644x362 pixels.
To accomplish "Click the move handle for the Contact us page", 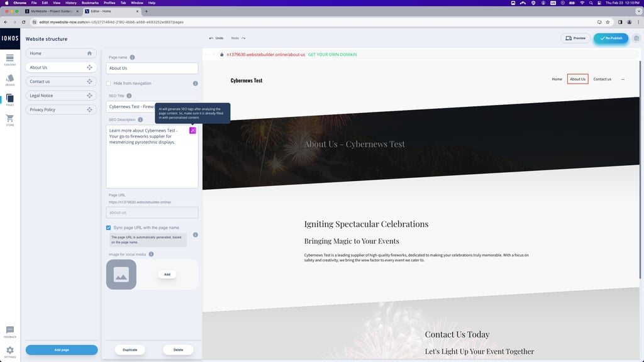I will [x=89, y=81].
